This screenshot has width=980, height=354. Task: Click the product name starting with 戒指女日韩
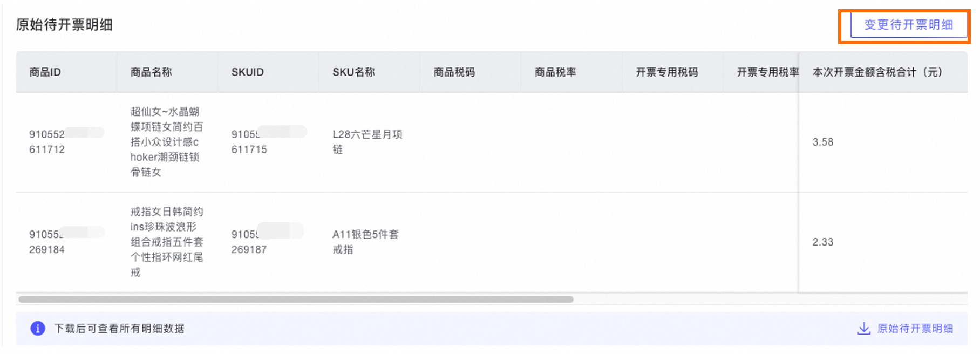click(166, 242)
